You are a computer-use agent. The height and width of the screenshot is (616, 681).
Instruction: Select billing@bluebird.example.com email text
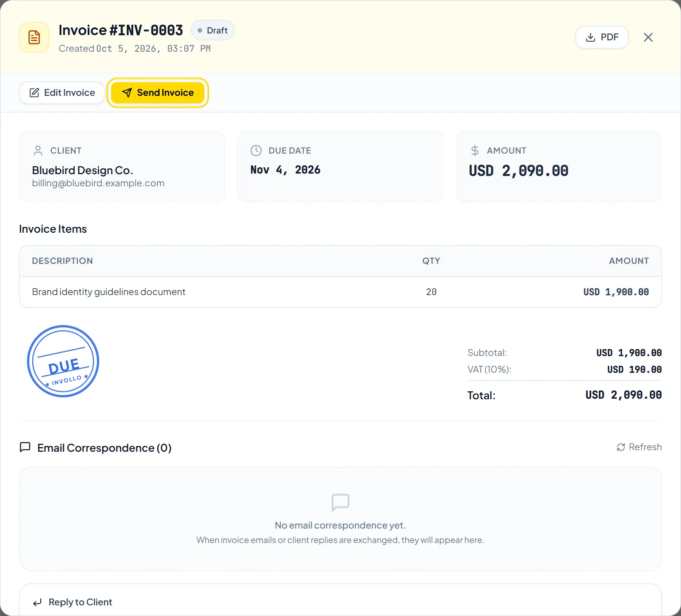point(98,183)
